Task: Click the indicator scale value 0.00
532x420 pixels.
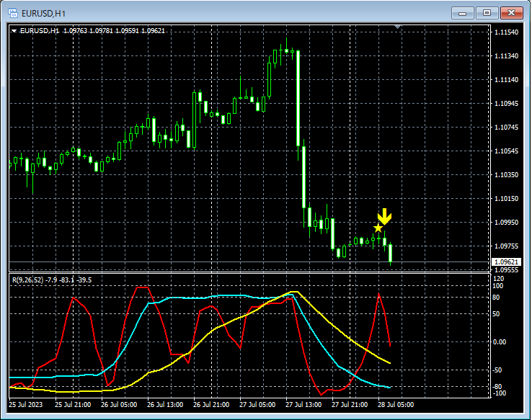Action: (500, 341)
